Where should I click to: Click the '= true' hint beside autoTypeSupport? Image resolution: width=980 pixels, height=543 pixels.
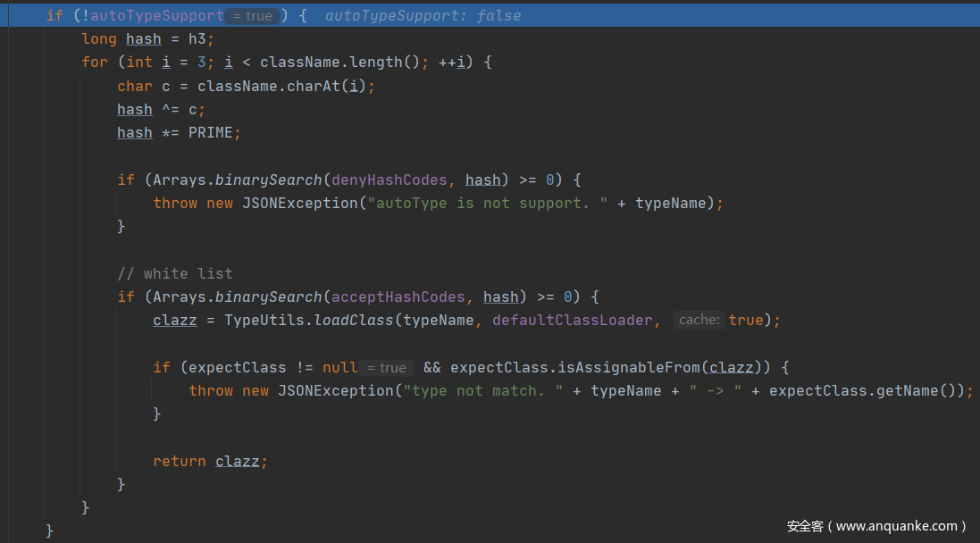[x=255, y=16]
